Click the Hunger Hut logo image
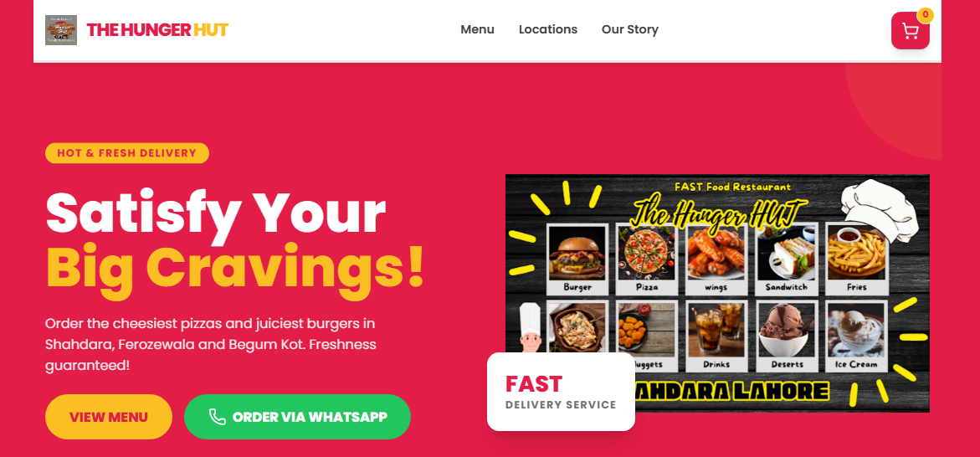Screen dimensions: 980x457 pyautogui.click(x=61, y=30)
